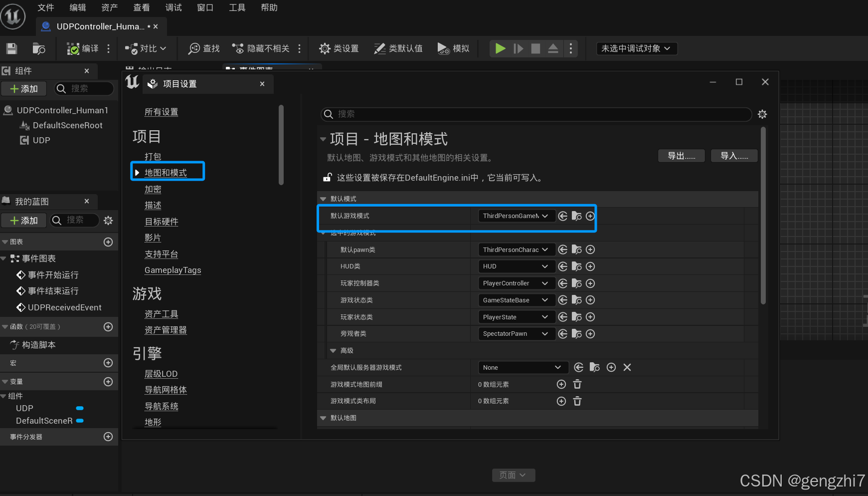
Task: Browse to ThirdPersonGameMode asset via folder icon
Action: [x=576, y=216]
